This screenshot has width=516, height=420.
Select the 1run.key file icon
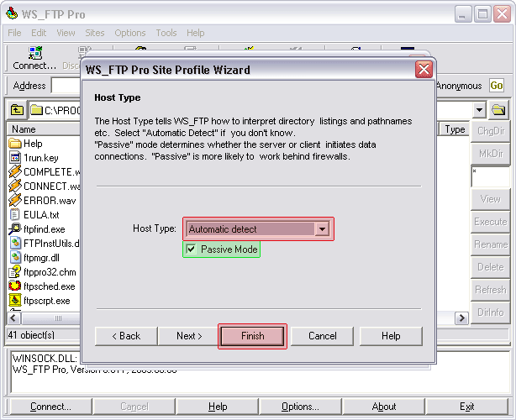pos(15,158)
